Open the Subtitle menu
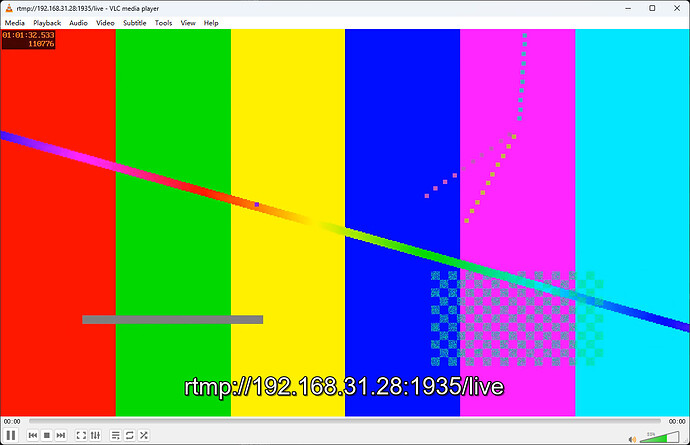The image size is (690, 445). tap(135, 23)
